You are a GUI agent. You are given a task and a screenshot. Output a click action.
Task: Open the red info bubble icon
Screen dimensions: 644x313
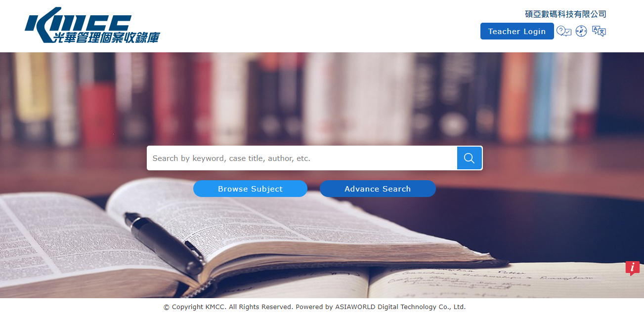point(633,268)
